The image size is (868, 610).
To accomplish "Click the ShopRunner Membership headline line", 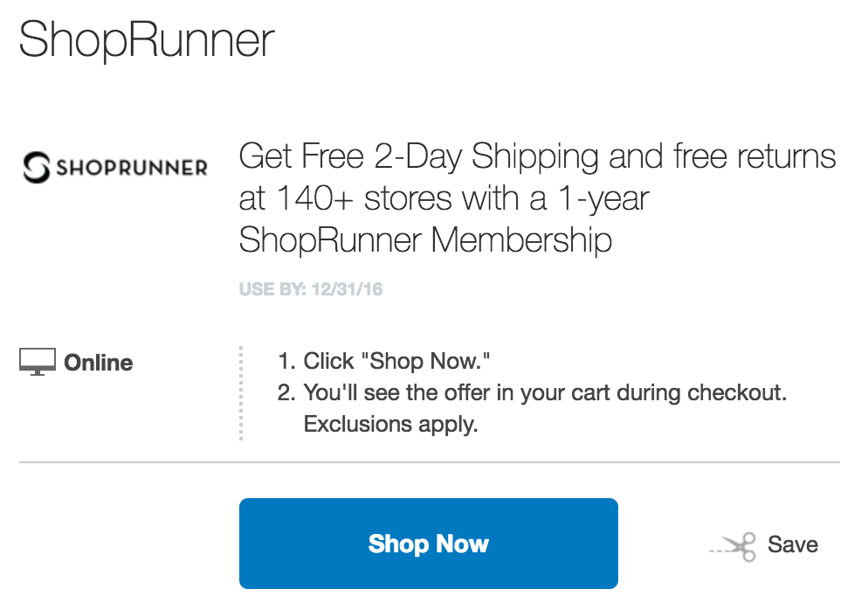I will coord(425,240).
